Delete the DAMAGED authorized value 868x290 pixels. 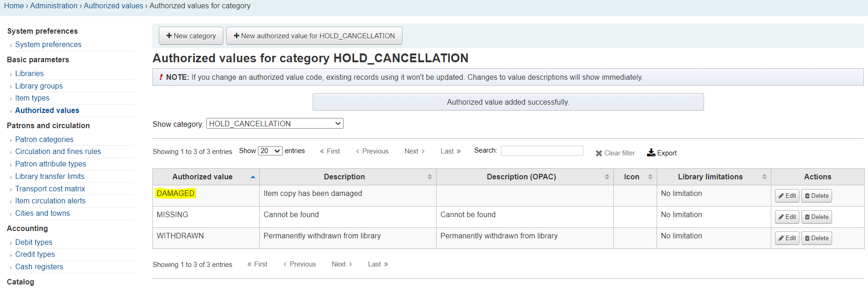pyautogui.click(x=816, y=196)
